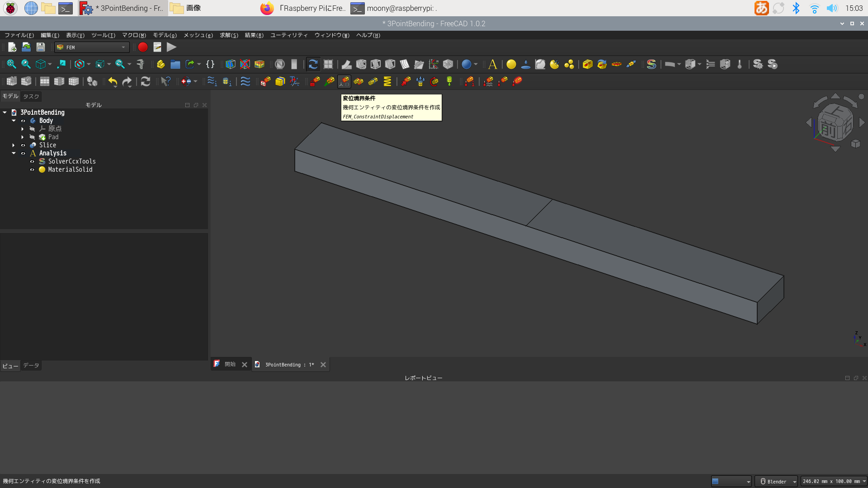Open the FEM workbench selector dropdown
This screenshot has height=488, width=868.
click(92, 47)
